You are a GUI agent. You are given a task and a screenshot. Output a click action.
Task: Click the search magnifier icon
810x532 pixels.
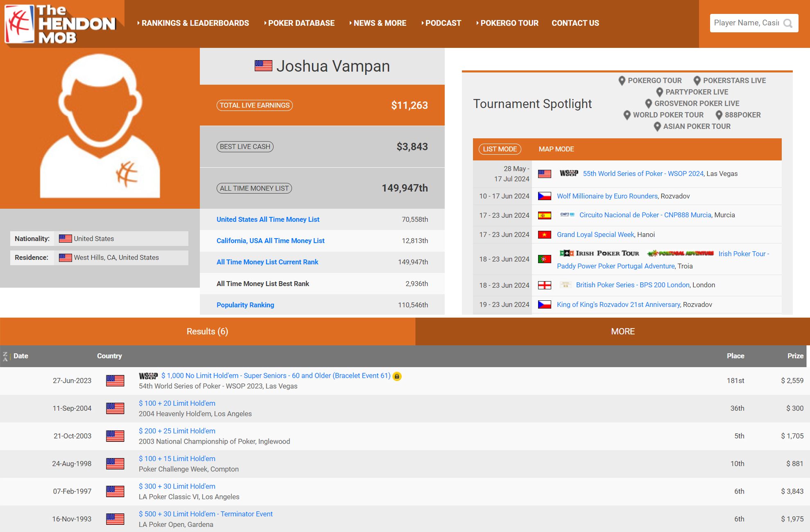click(x=787, y=23)
